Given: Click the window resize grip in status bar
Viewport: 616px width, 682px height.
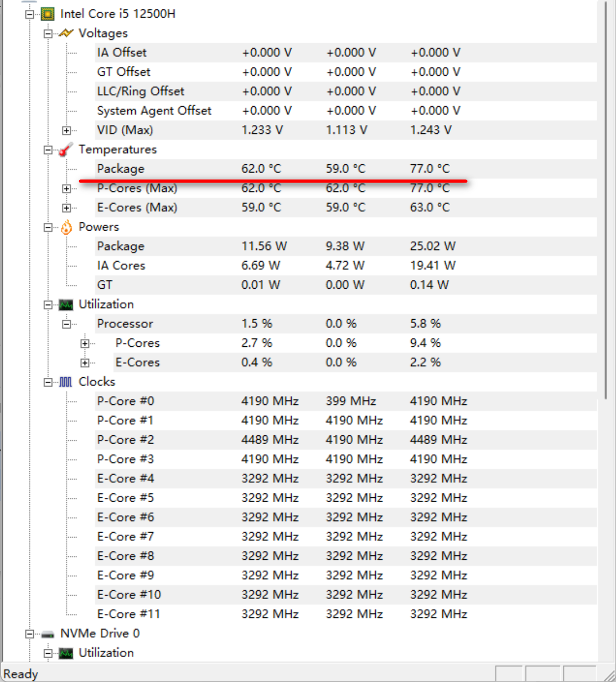Looking at the screenshot, I should pos(609,675).
